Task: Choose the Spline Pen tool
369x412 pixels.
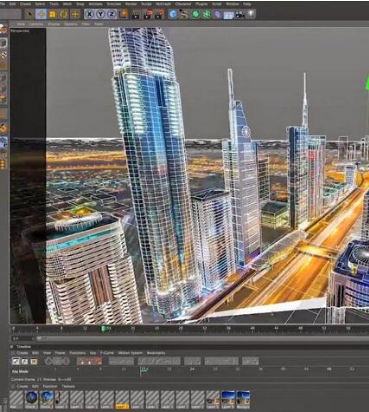Action: [184, 14]
